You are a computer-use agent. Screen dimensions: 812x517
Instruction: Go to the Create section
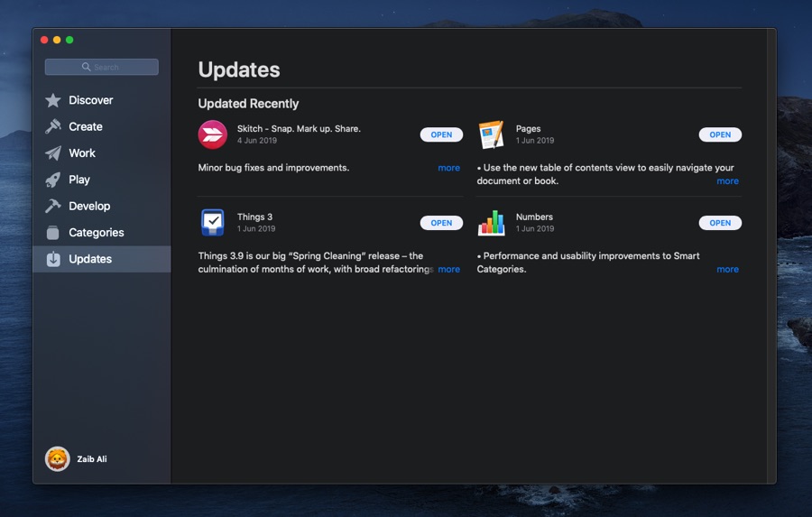(x=101, y=126)
